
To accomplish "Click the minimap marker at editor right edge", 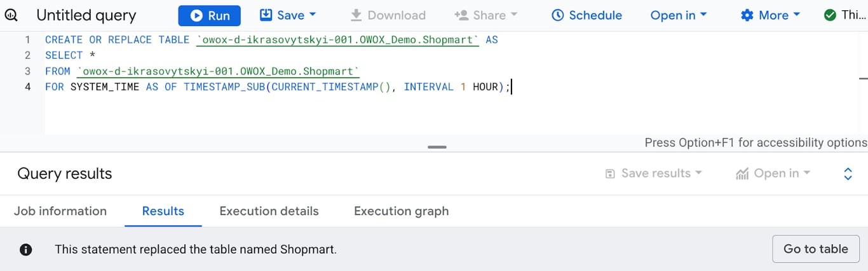I will 864,78.
